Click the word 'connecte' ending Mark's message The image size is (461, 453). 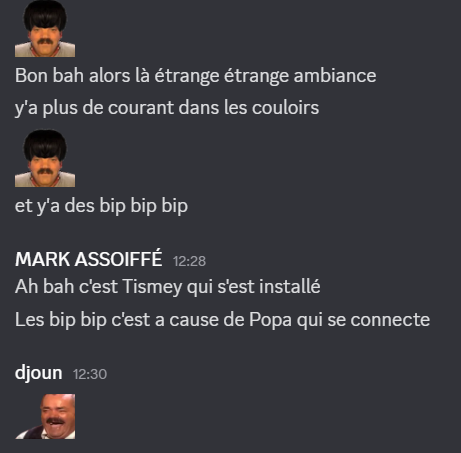coord(390,320)
